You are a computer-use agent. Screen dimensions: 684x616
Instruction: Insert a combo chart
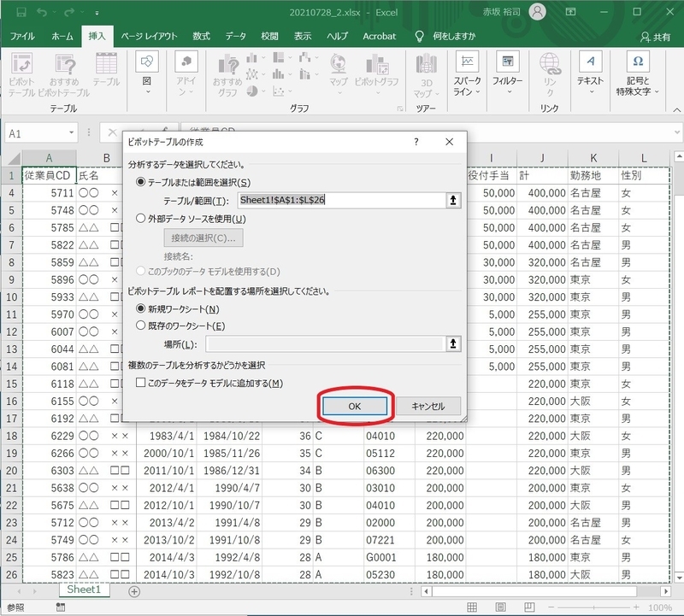click(x=308, y=74)
